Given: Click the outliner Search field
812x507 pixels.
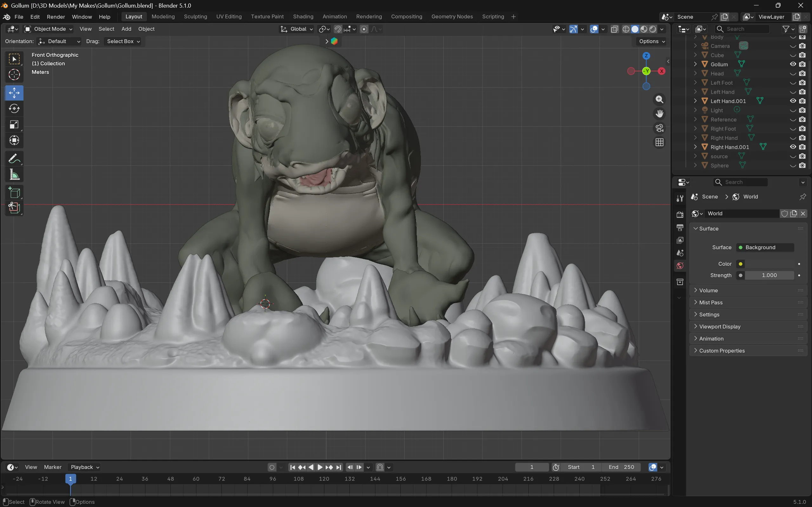Looking at the screenshot, I should [x=742, y=29].
